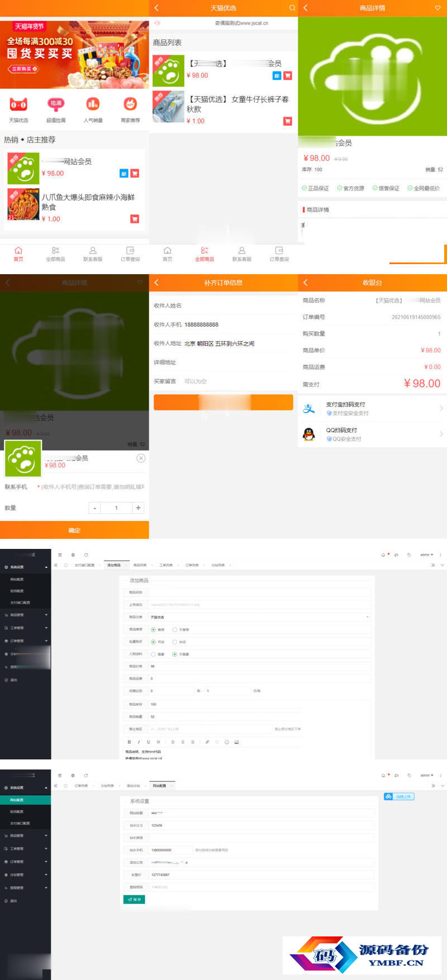This screenshot has height=980, width=447.
Task: Click the 登陆密码 input field
Action: click(261, 887)
